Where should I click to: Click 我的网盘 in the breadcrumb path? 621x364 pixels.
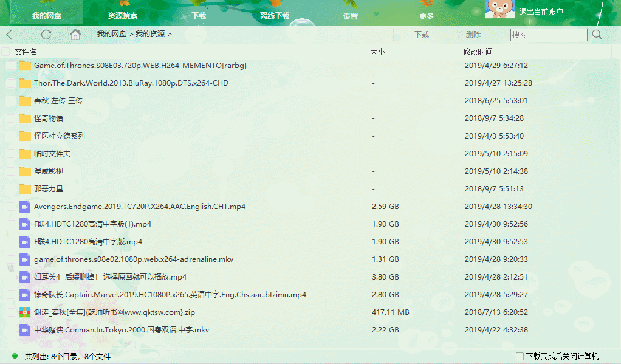(x=112, y=34)
